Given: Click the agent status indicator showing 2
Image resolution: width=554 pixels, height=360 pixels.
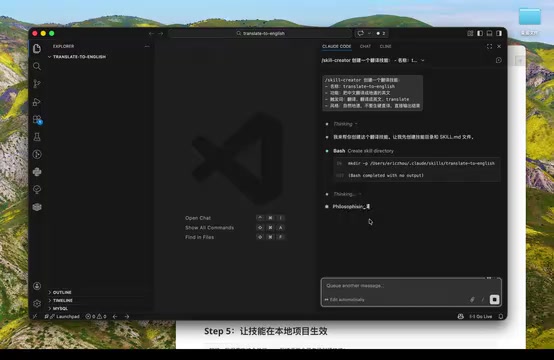Looking at the screenshot, I should point(381,34).
